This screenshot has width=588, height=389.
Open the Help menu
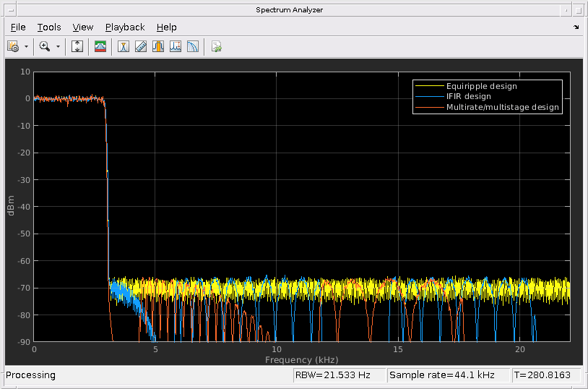[166, 27]
